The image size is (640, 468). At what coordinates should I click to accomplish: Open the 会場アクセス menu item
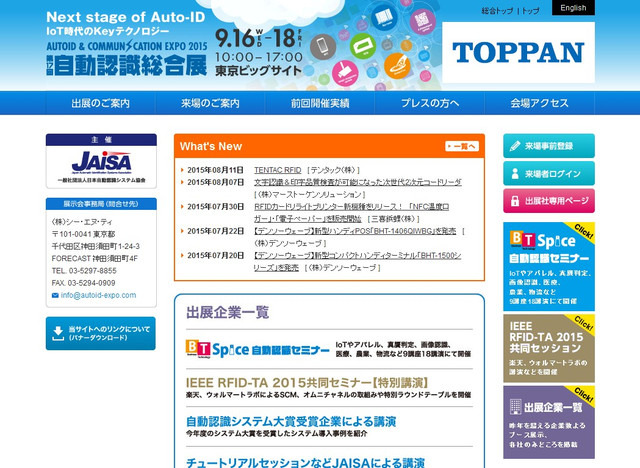540,103
